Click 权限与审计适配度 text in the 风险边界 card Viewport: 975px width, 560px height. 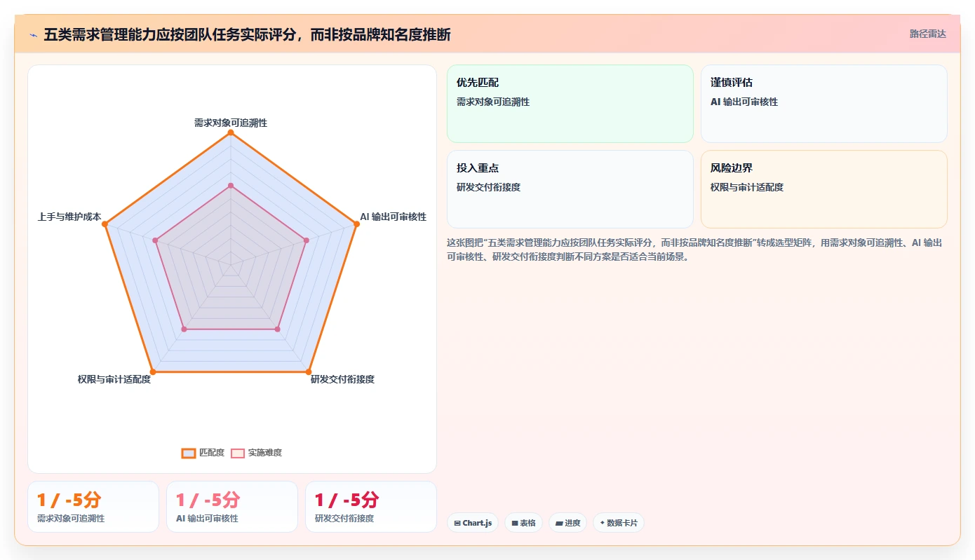(747, 187)
